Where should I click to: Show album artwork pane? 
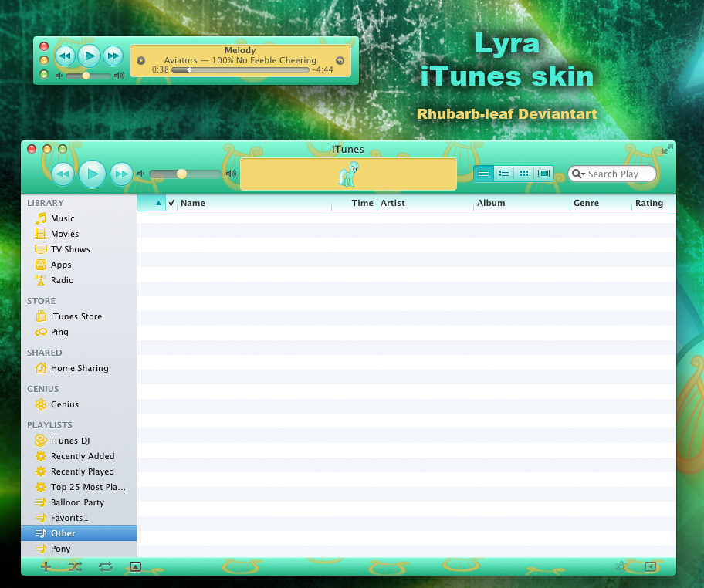[x=136, y=566]
